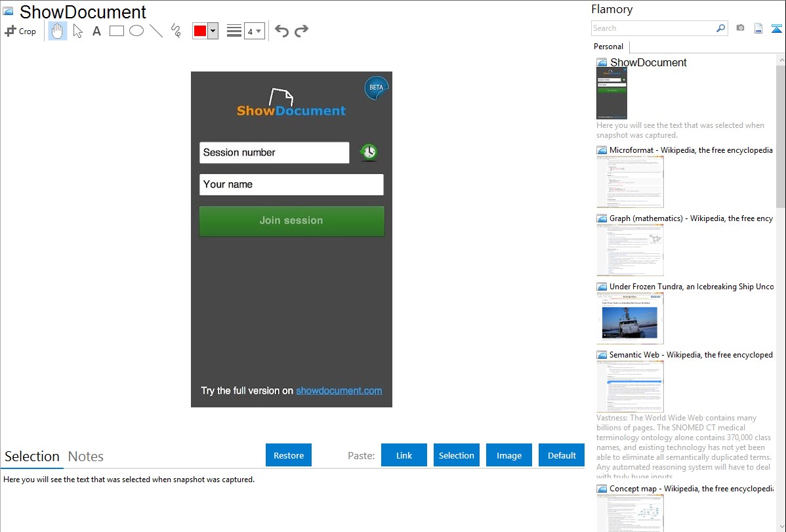Select the arrow pointer tool
Image resolution: width=786 pixels, height=532 pixels.
point(77,31)
